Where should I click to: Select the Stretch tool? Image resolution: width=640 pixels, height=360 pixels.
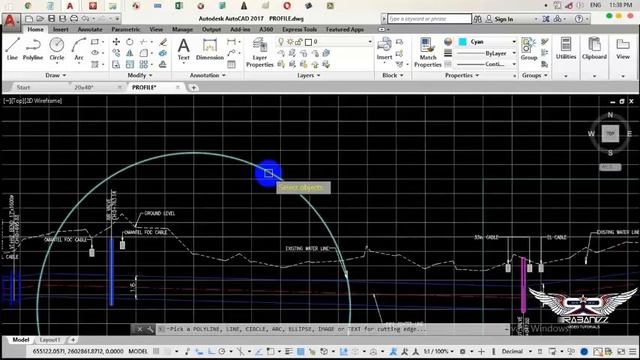(116, 64)
